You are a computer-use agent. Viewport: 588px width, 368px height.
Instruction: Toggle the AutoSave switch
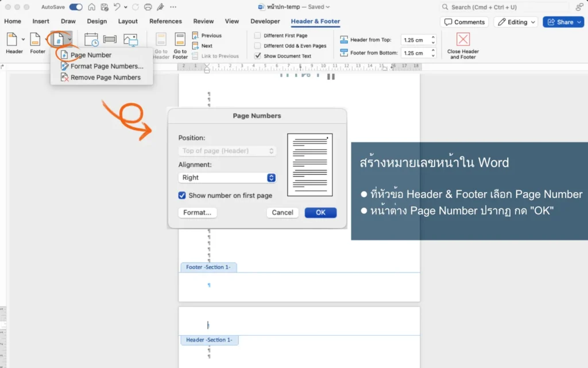point(76,7)
